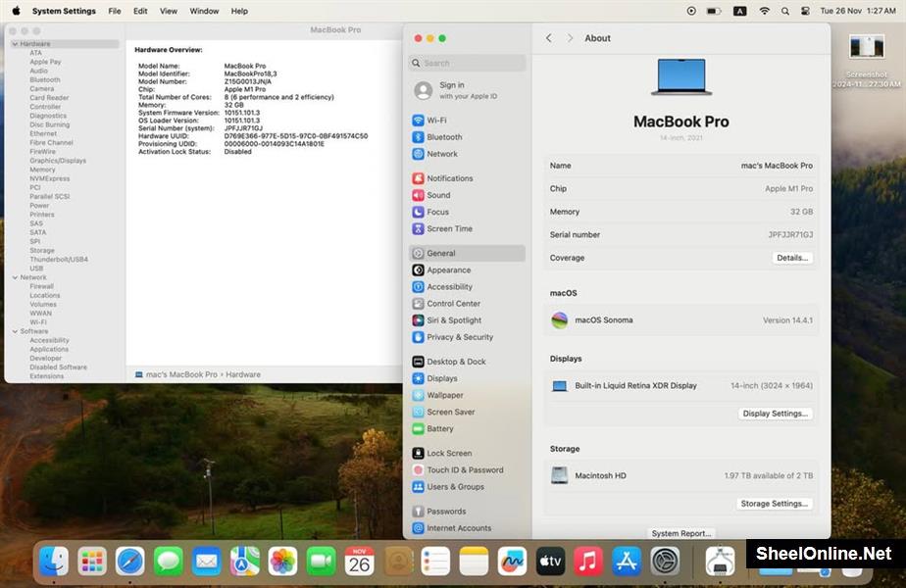Open Control Center in the menu bar

click(805, 11)
